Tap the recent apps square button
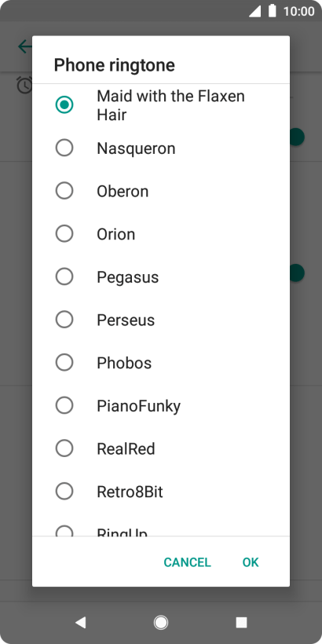This screenshot has width=322, height=644. pos(242,623)
